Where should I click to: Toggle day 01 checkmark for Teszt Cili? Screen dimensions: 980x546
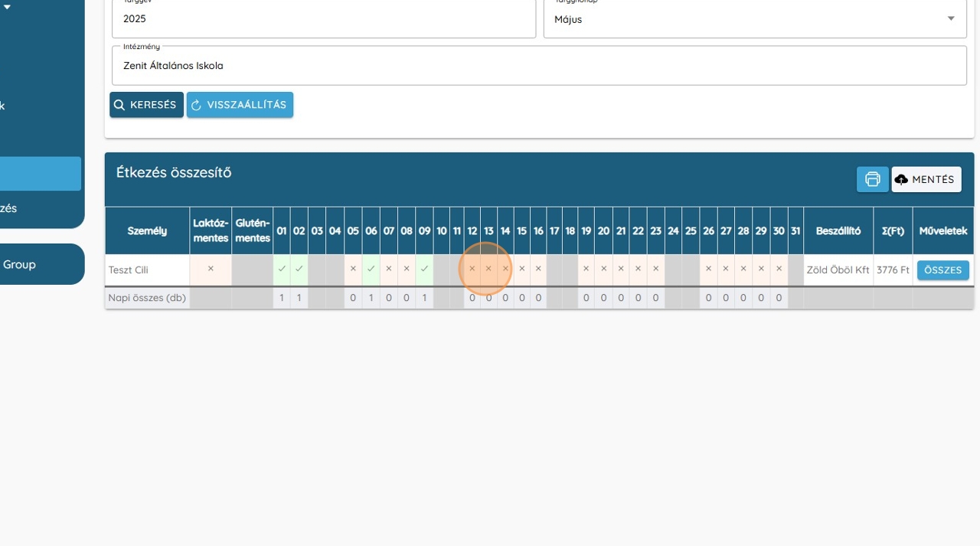click(x=282, y=269)
